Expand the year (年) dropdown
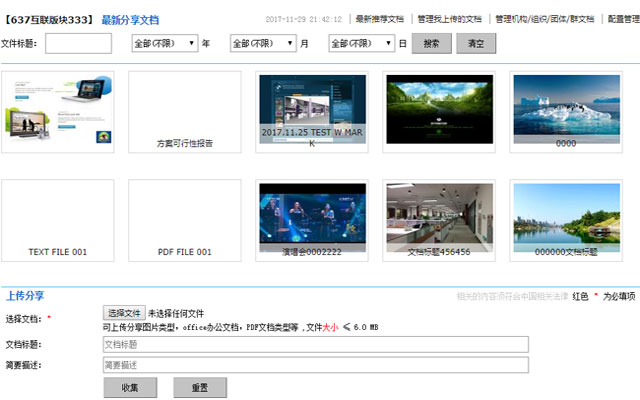 click(x=164, y=43)
